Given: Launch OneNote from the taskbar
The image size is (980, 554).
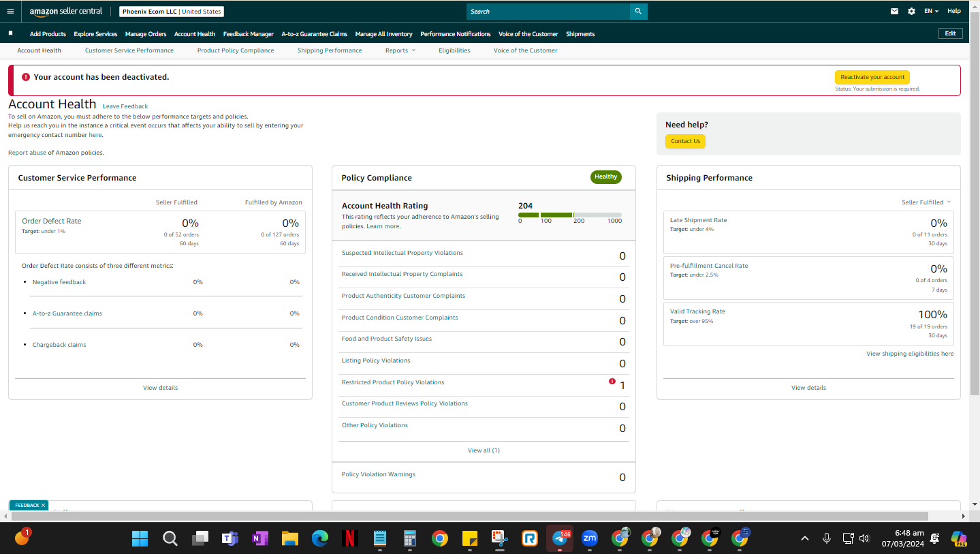Looking at the screenshot, I should [260, 538].
